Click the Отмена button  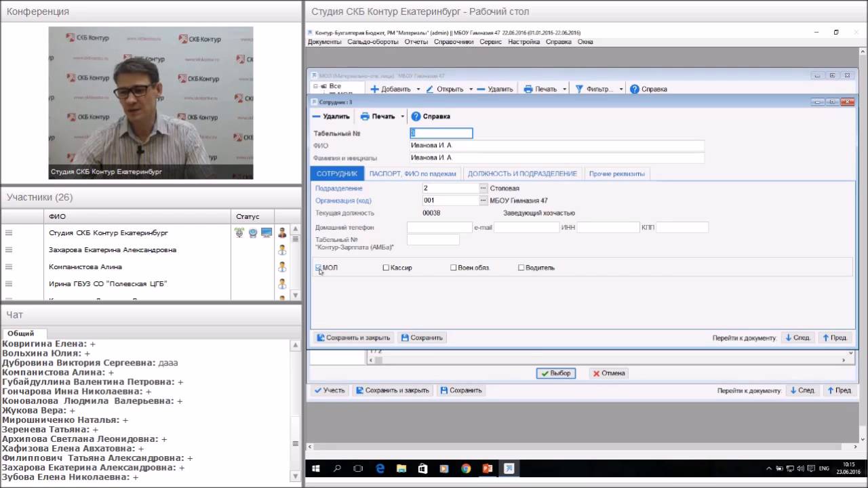tap(608, 373)
